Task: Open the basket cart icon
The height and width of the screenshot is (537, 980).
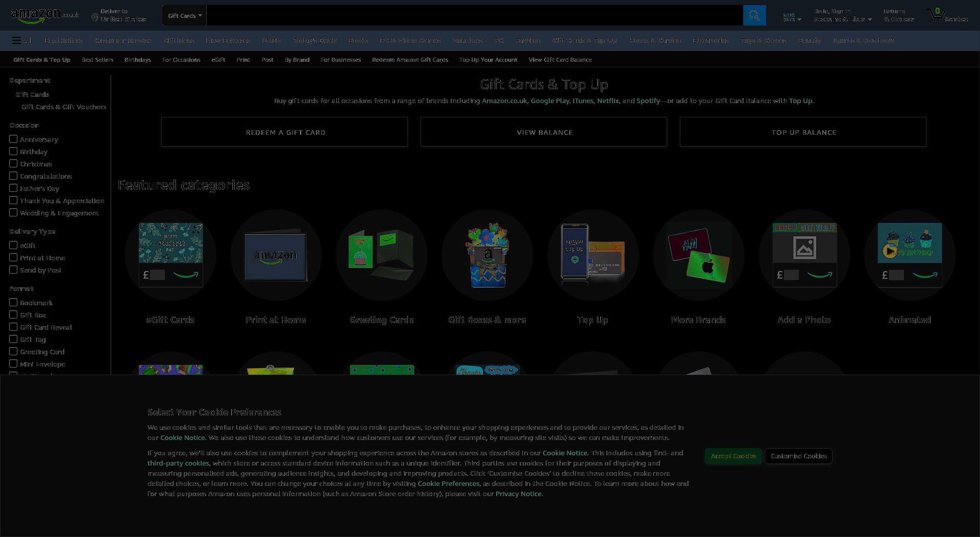Action: [x=947, y=15]
